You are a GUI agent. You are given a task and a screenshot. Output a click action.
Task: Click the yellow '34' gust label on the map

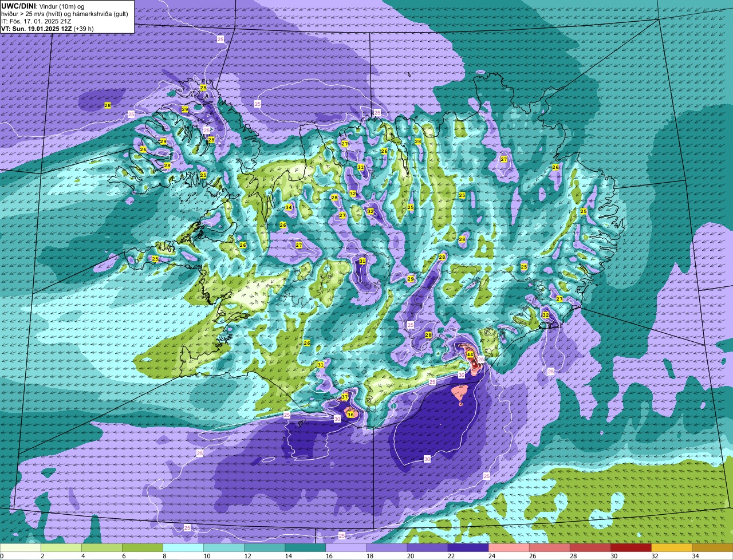pos(289,207)
